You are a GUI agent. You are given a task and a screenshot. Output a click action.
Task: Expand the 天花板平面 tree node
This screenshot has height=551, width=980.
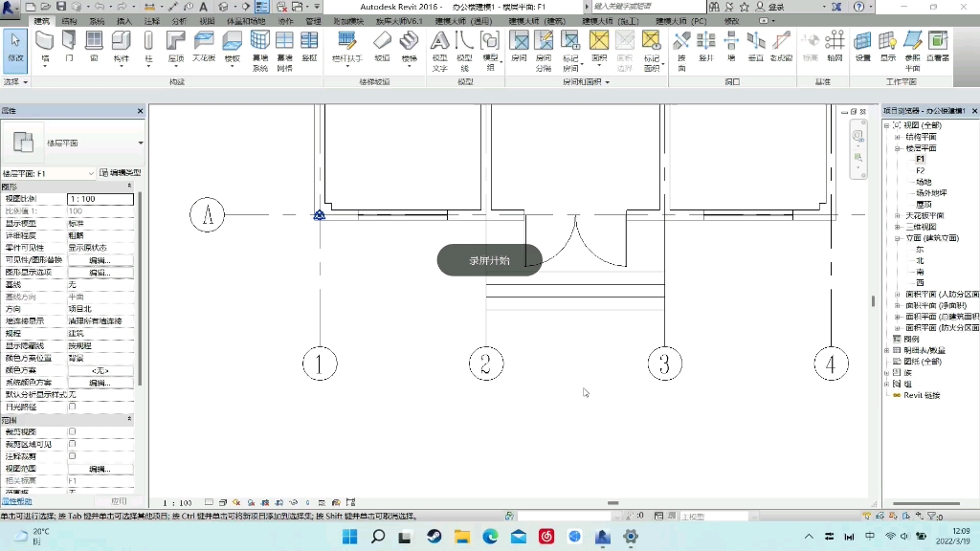897,215
